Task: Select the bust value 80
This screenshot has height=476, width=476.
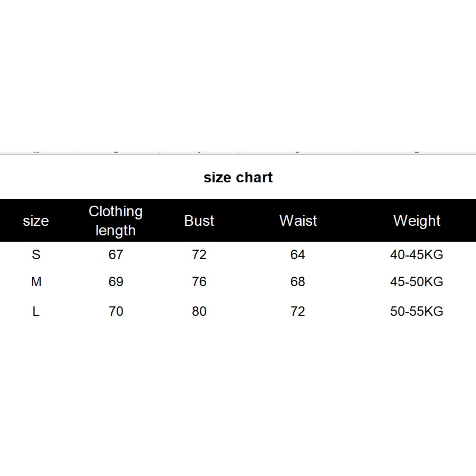Action: click(x=199, y=312)
